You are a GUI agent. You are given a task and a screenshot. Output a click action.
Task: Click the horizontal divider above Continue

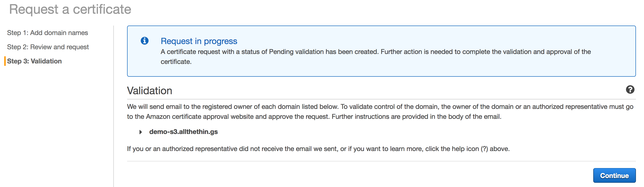(x=381, y=161)
